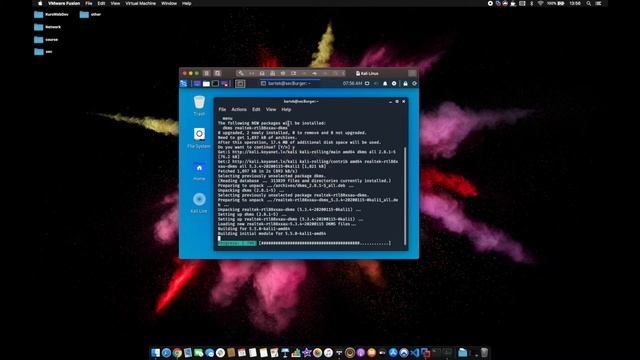Image resolution: width=640 pixels, height=360 pixels.
Task: Click the VMware pause button in the window toolbar
Action: point(207,73)
